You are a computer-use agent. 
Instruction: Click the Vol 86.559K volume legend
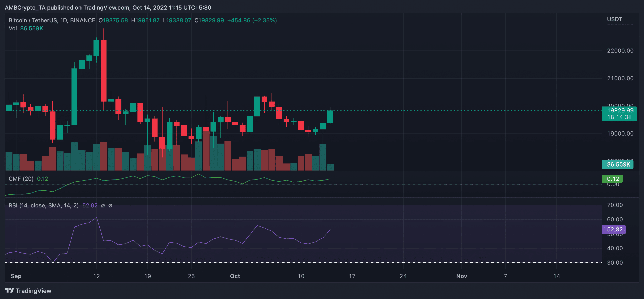pos(26,28)
